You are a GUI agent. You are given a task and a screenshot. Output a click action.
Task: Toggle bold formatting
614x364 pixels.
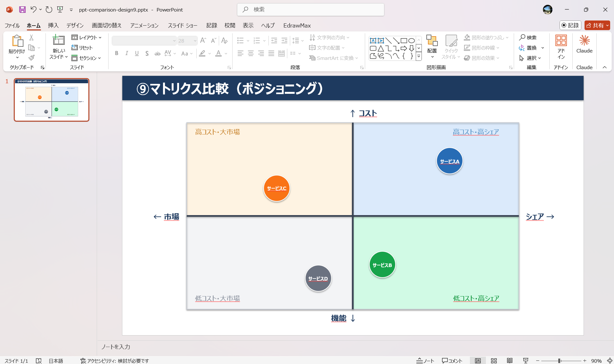pyautogui.click(x=117, y=53)
